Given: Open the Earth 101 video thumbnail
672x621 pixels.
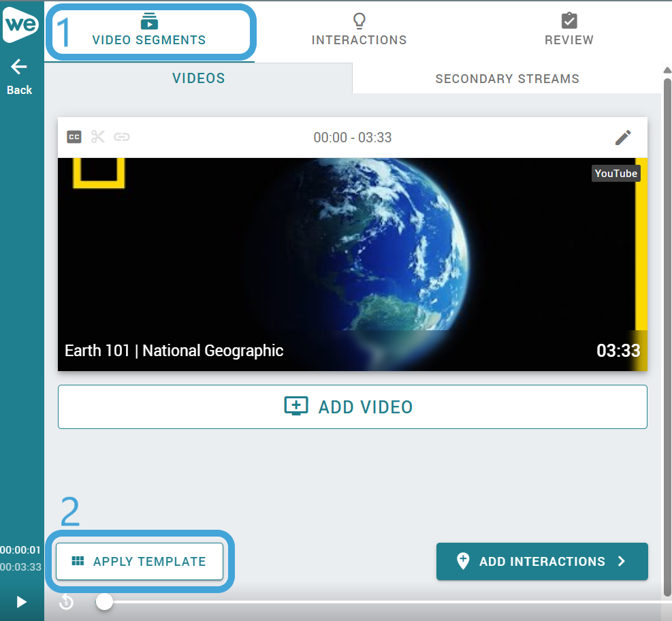Looking at the screenshot, I should click(352, 264).
